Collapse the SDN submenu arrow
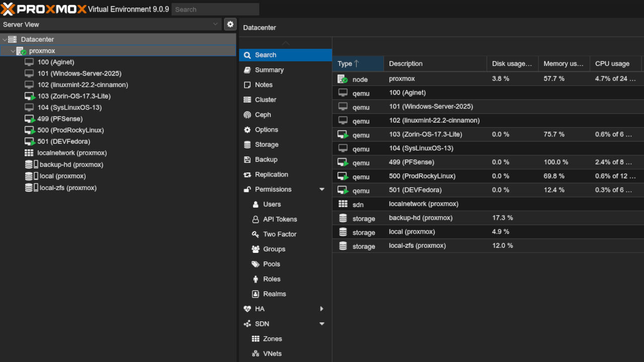 point(322,324)
